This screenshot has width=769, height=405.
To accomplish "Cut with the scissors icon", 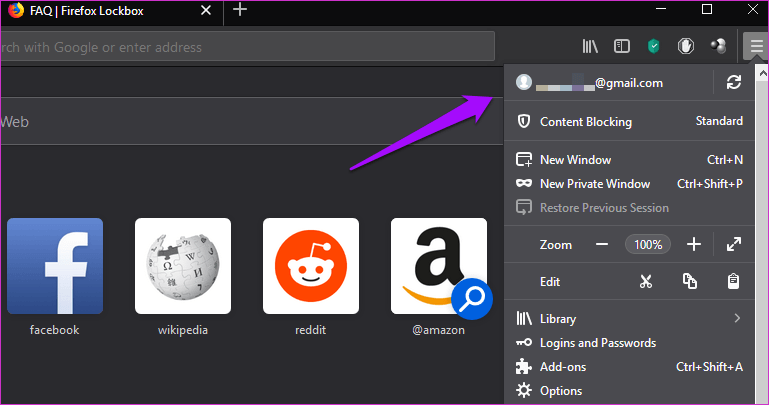I will coord(646,281).
